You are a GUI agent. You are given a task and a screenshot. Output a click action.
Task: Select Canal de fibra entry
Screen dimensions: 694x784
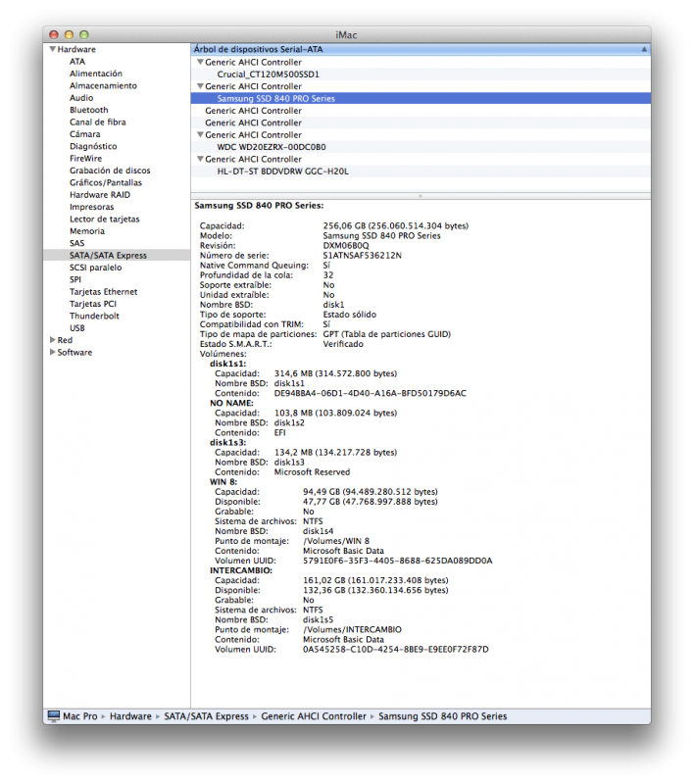click(x=97, y=122)
